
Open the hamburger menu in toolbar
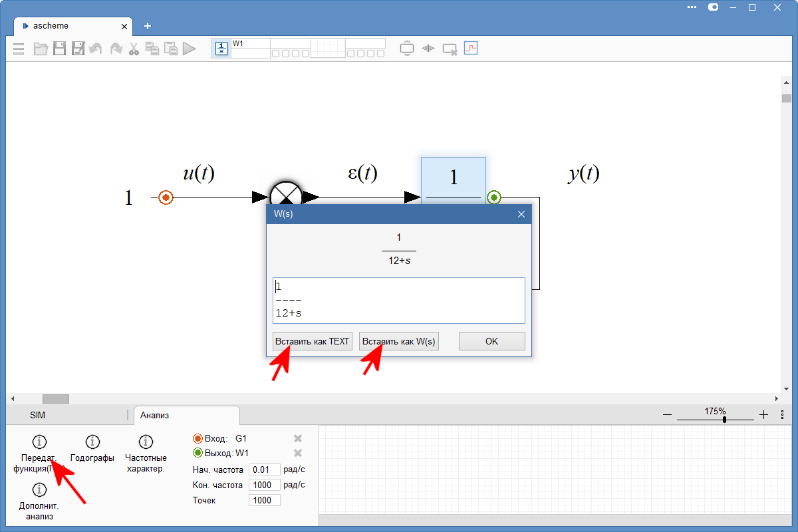click(x=19, y=49)
